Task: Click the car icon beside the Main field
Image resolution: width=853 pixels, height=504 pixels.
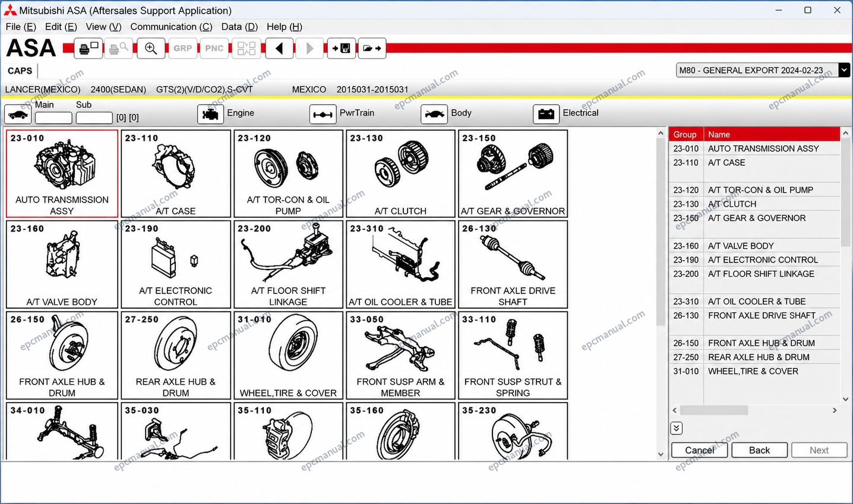Action: (x=18, y=114)
